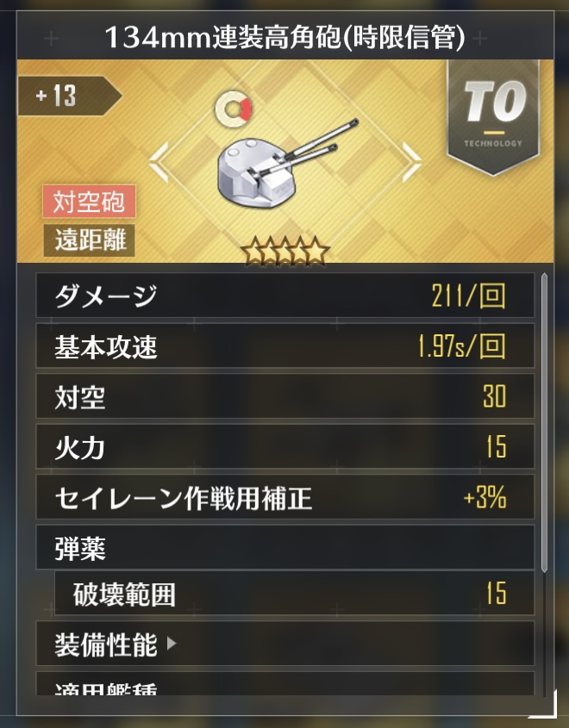Viewport: 569px width, 728px height.
Task: Click the right arrow to view next equipment
Action: [411, 162]
